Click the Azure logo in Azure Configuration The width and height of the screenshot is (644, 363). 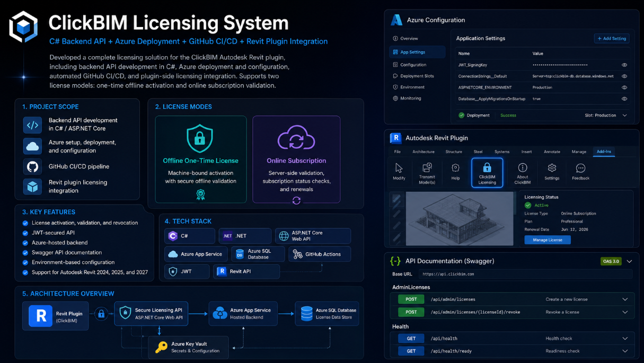pyautogui.click(x=396, y=20)
